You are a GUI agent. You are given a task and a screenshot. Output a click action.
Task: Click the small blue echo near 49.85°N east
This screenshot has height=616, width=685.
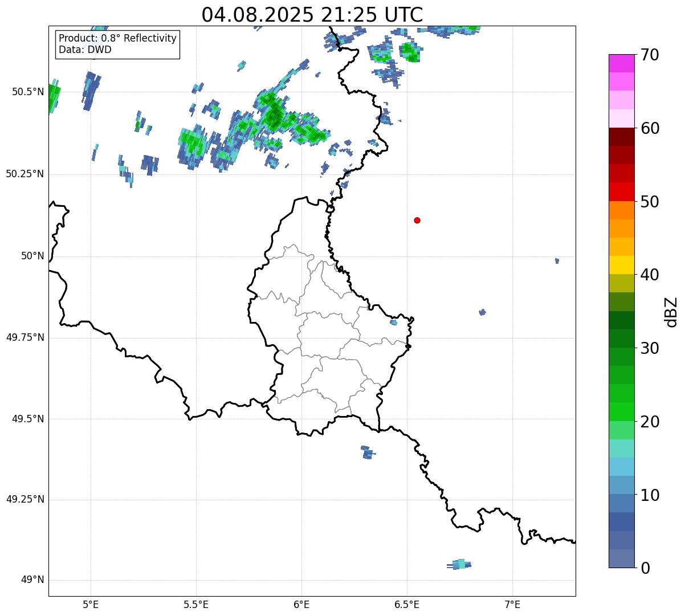(x=483, y=312)
